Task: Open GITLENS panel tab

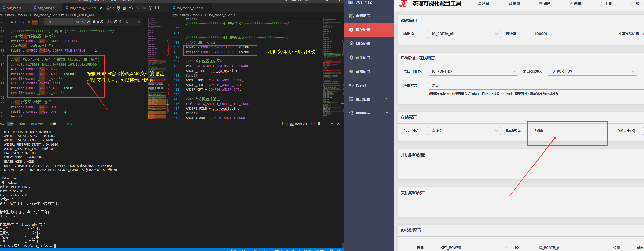Action: pos(67,124)
